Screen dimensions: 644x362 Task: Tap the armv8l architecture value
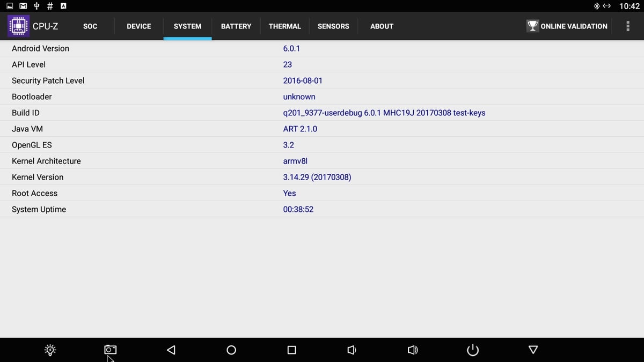295,161
